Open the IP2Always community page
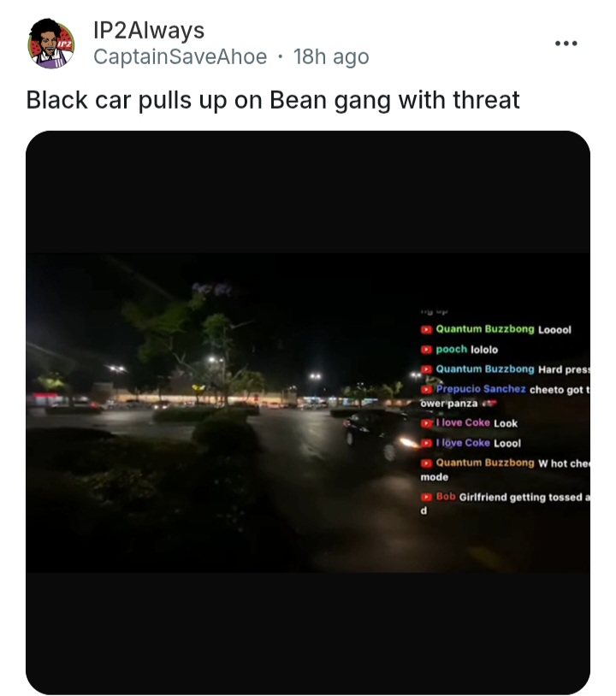Screen dimensions: 616x696 tap(149, 30)
